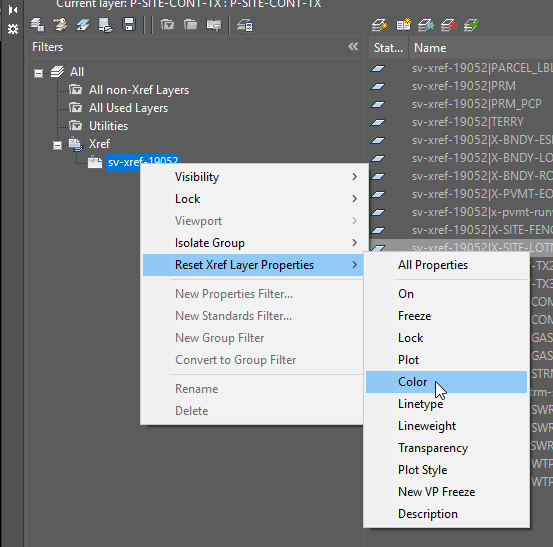Screen dimensions: 553x547
Task: Click the stacked layers icon at toolbar's left end
Action: point(37,25)
